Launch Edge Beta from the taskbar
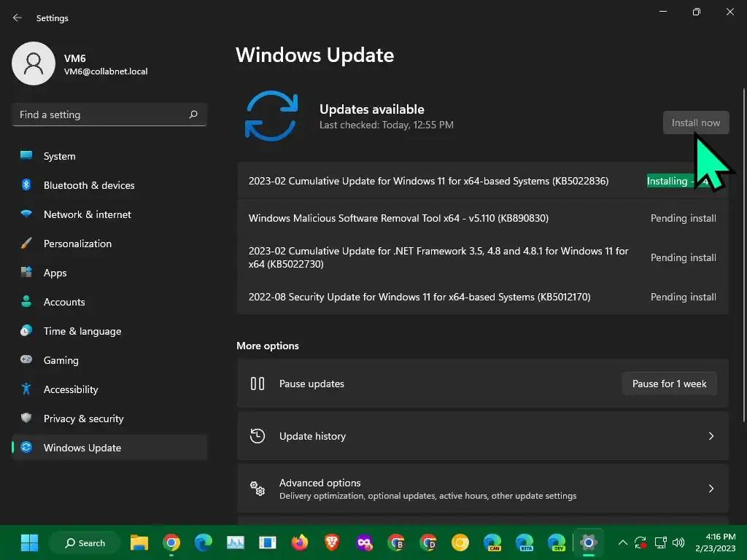Screen dimensions: 747x560 [x=525, y=542]
